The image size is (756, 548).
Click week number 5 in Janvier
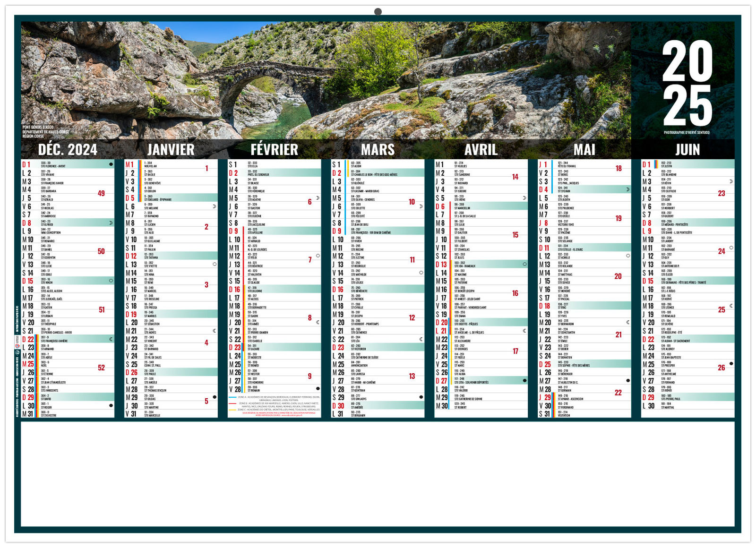[206, 401]
